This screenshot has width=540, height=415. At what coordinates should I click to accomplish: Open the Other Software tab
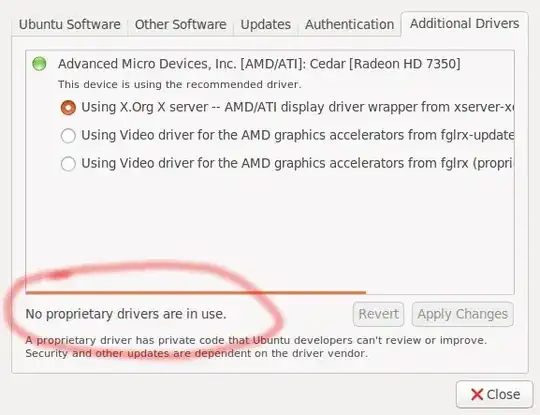point(180,24)
